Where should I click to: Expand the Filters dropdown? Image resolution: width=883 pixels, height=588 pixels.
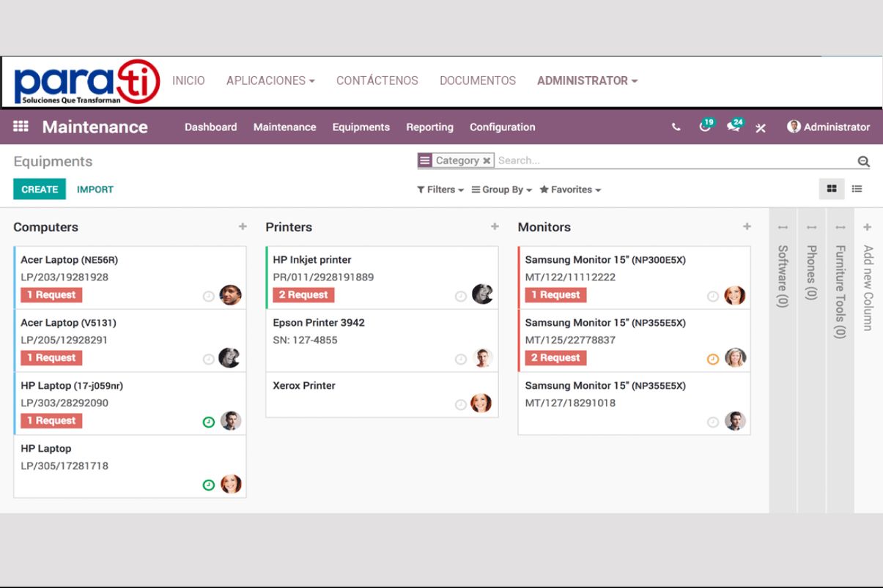(440, 190)
